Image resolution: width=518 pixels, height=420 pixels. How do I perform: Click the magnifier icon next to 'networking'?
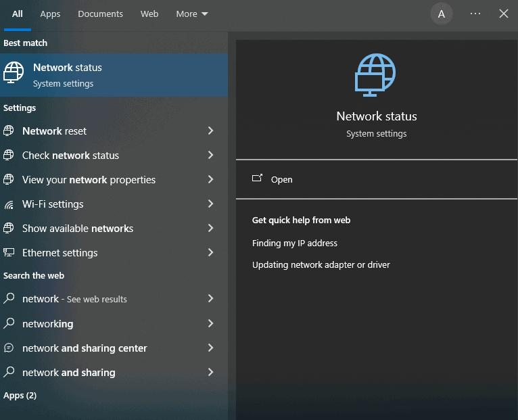pyautogui.click(x=9, y=324)
